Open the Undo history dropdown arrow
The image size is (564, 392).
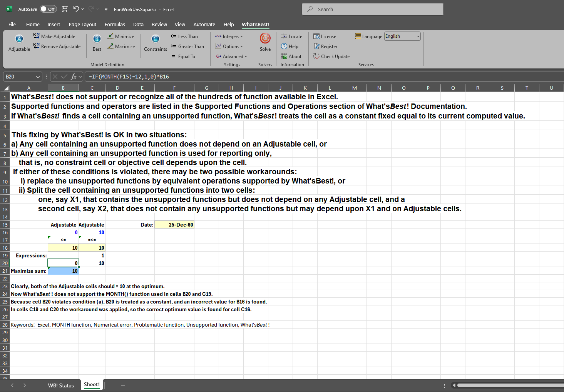tap(83, 9)
